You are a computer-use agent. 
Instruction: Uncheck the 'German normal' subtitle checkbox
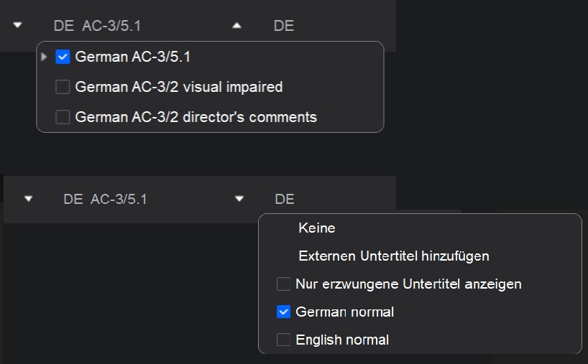point(284,312)
